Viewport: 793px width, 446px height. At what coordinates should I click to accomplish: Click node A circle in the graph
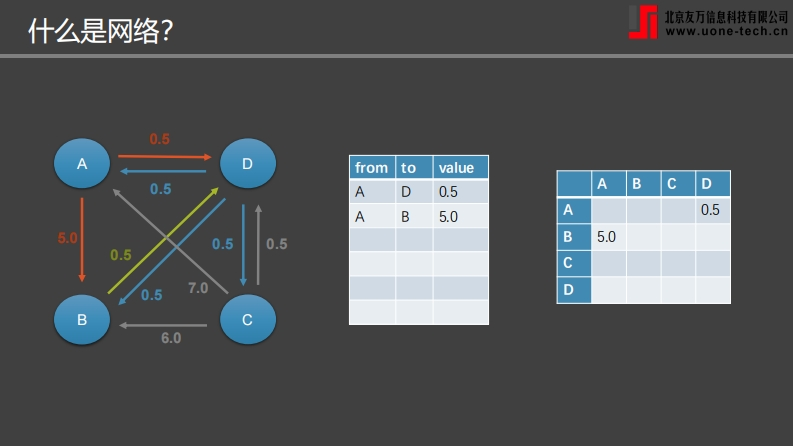tap(82, 163)
